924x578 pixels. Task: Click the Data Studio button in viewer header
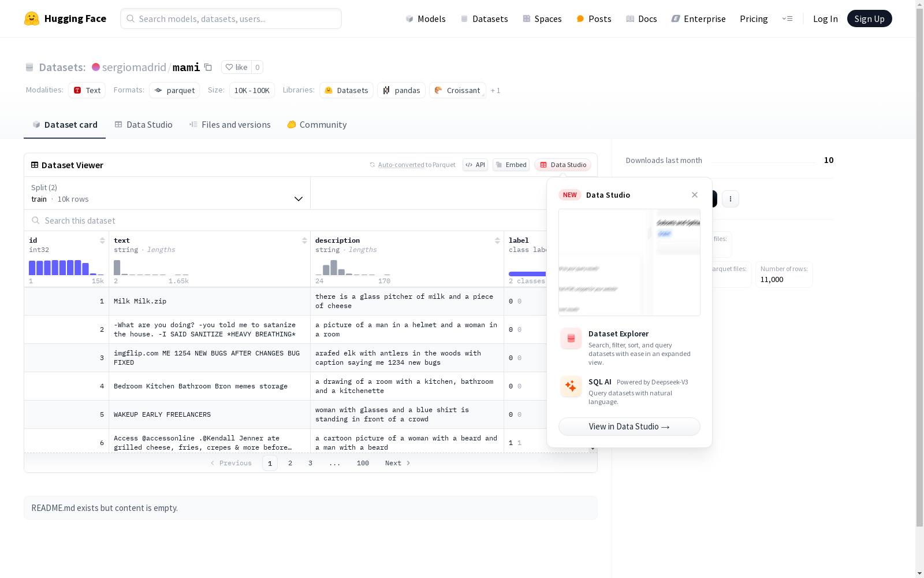click(x=562, y=165)
